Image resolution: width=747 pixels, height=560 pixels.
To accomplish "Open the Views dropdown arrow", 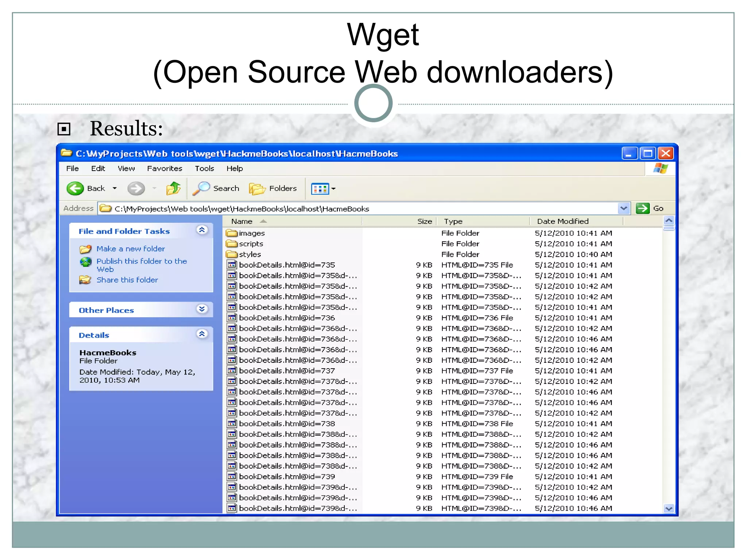I will click(x=333, y=189).
